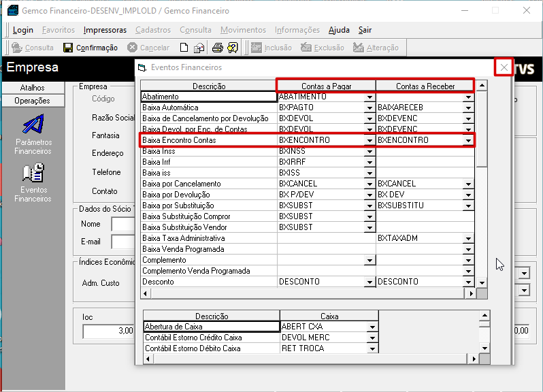Select the Baixa por Substituição description

click(209, 206)
